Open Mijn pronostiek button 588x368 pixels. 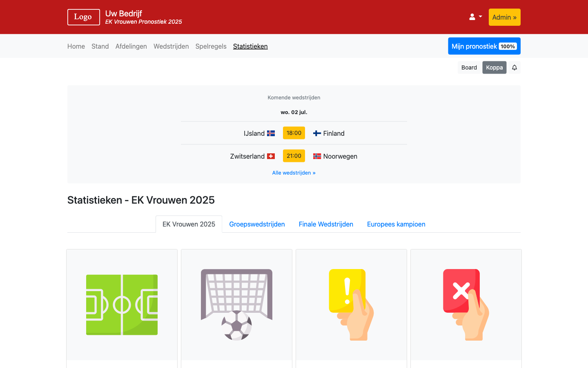coord(484,46)
